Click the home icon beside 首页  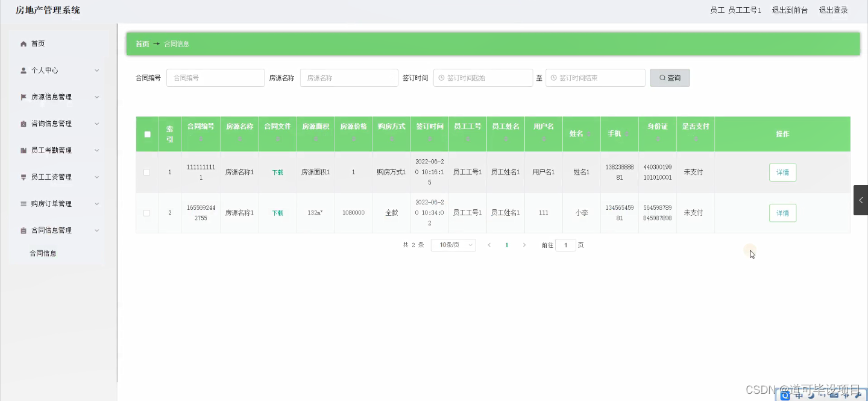coord(24,43)
